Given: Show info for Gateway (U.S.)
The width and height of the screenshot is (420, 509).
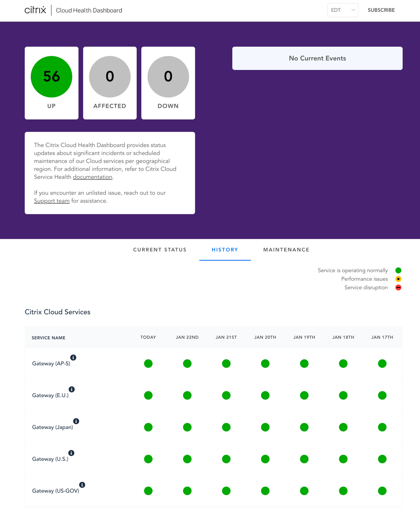Looking at the screenshot, I should (71, 453).
